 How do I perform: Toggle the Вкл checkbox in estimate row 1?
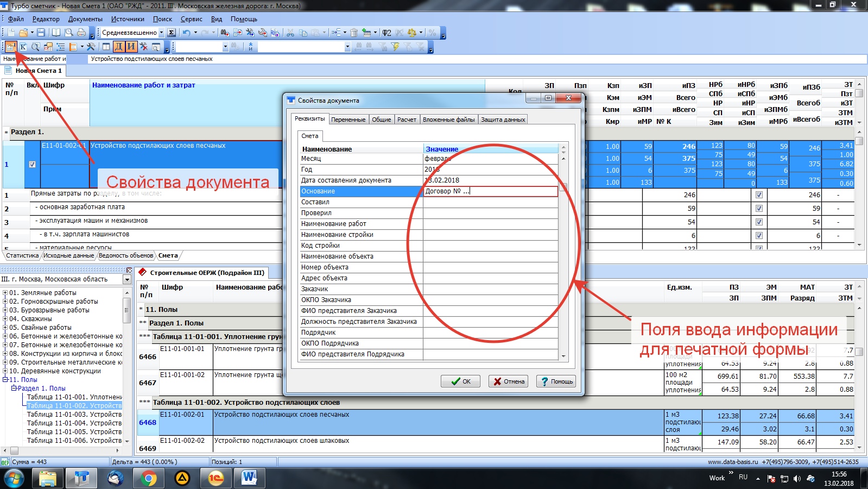click(x=32, y=164)
